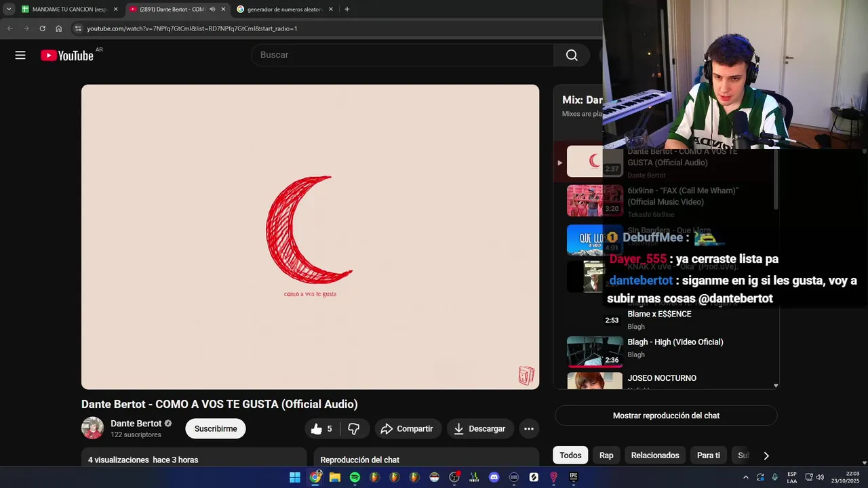Select the Todos filter chip

[x=570, y=455]
